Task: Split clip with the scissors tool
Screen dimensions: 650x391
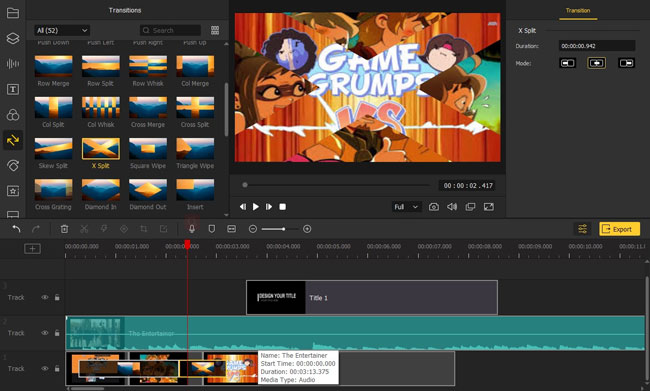Action: click(x=84, y=229)
